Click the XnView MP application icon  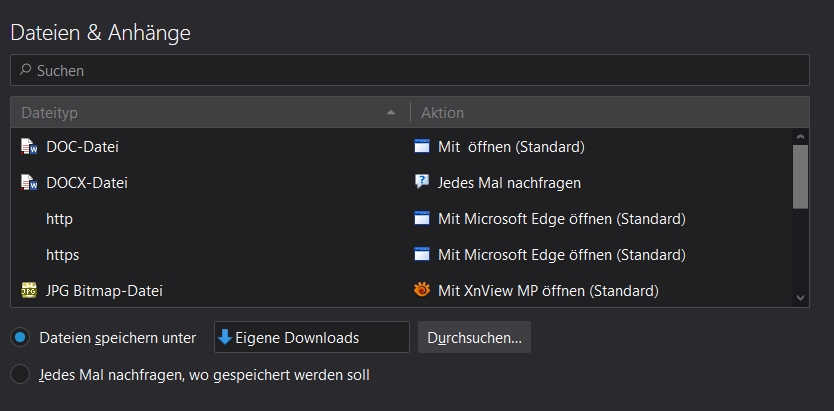[x=422, y=291]
